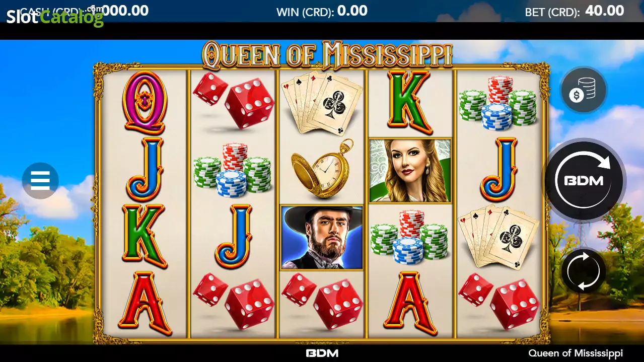Click the playing cards symbol on reel three
The width and height of the screenshot is (644, 362).
coord(322,103)
